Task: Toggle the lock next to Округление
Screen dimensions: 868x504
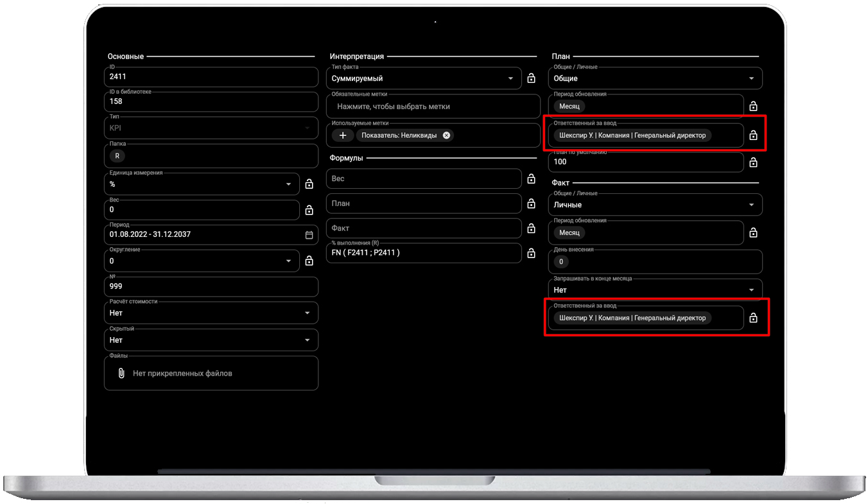Action: (x=309, y=261)
